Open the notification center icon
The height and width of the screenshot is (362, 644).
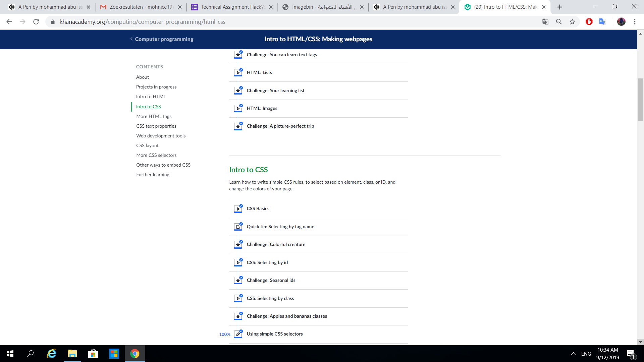tap(631, 354)
